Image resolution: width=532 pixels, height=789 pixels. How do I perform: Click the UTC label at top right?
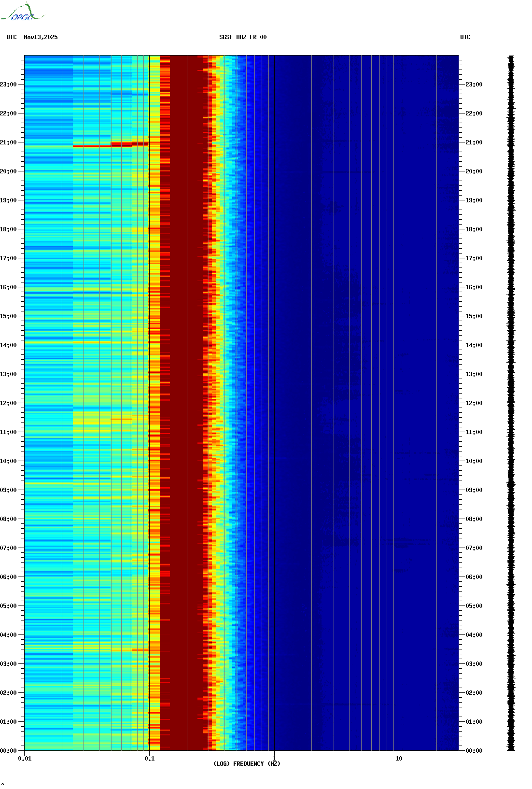point(465,37)
